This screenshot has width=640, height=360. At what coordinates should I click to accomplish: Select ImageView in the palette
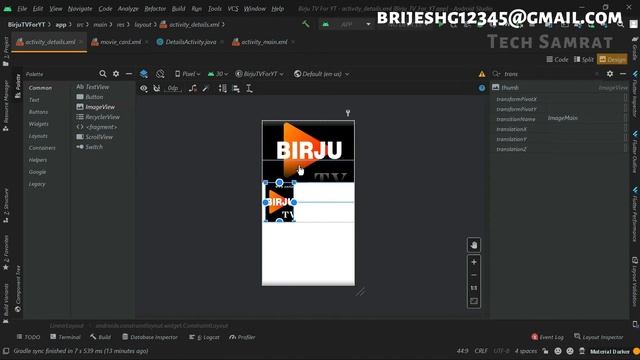96,107
